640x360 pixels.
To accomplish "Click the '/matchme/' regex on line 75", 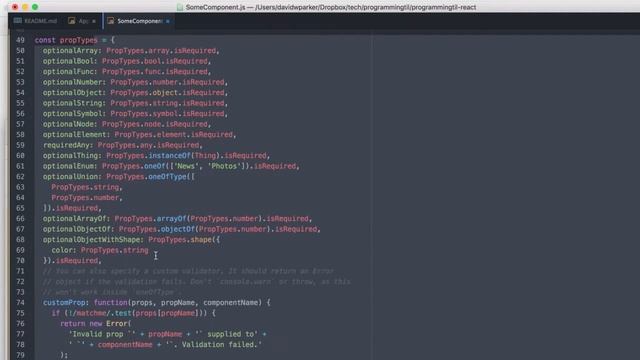I will coord(91,313).
